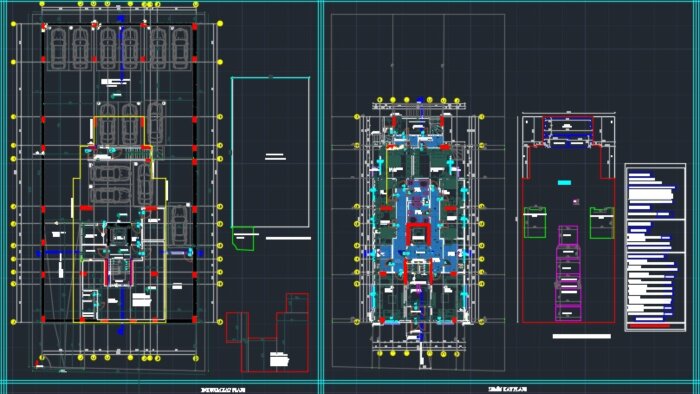Viewport: 700px width, 394px height.
Task: Select the large cyan rectangle outline
Action: coord(271,152)
